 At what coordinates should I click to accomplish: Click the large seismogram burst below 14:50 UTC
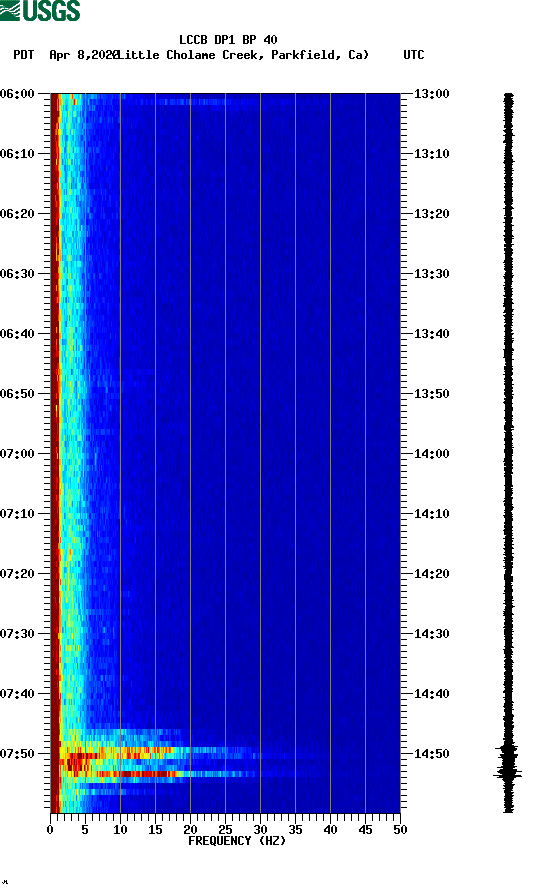click(508, 773)
